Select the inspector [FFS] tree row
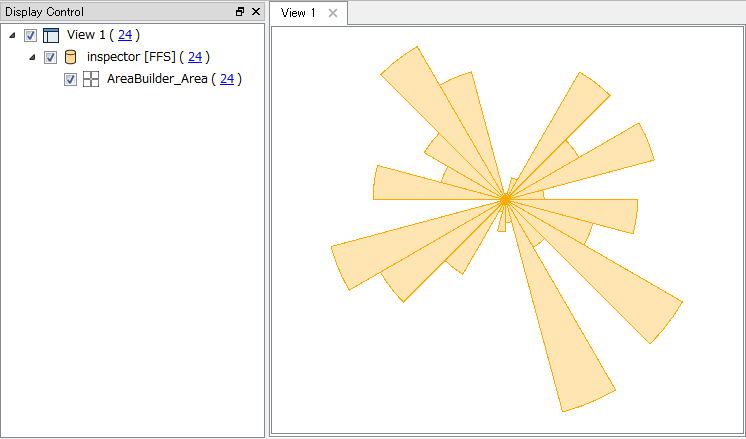The width and height of the screenshot is (746, 439). 131,57
